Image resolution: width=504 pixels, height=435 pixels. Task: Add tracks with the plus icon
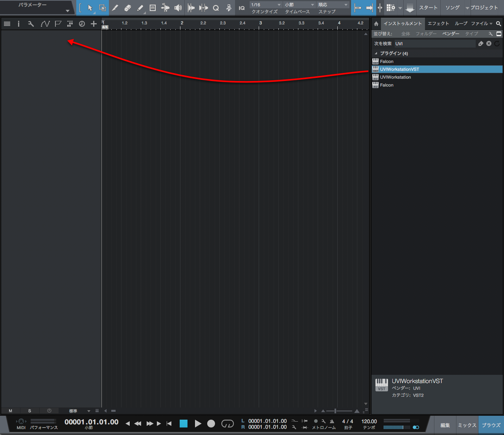pos(94,24)
